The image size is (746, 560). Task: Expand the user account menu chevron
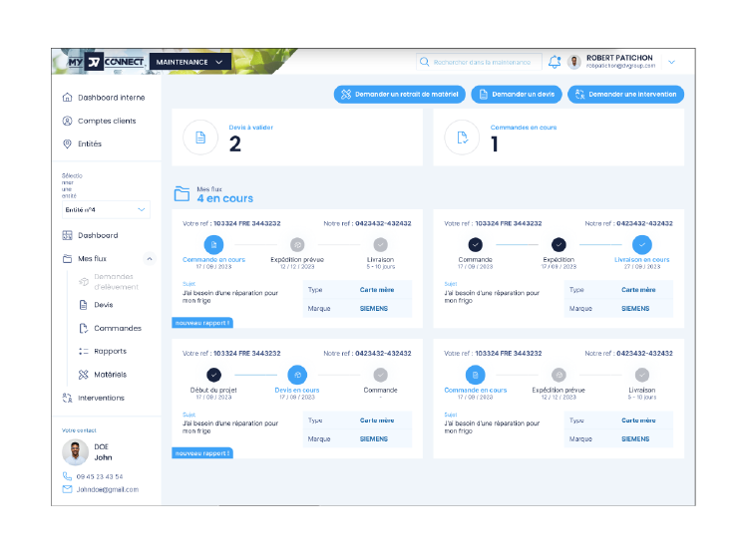[671, 62]
